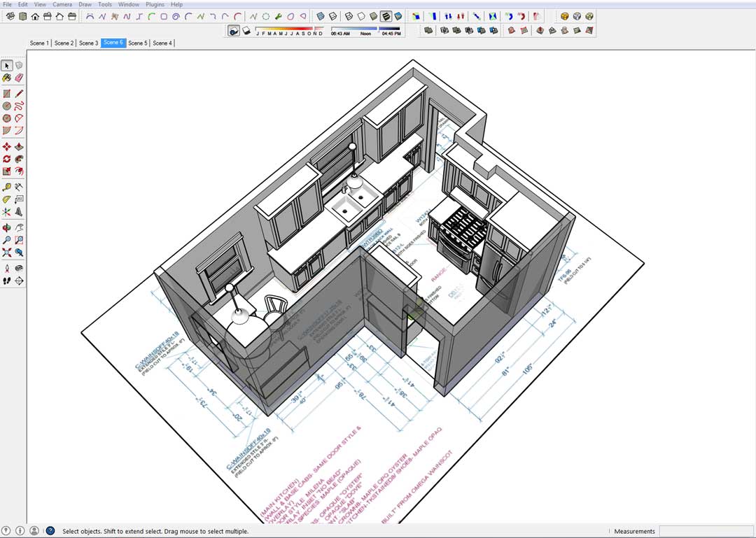Viewport: 756px width, 538px height.
Task: Open the Help question mark icon
Action: pos(50,531)
